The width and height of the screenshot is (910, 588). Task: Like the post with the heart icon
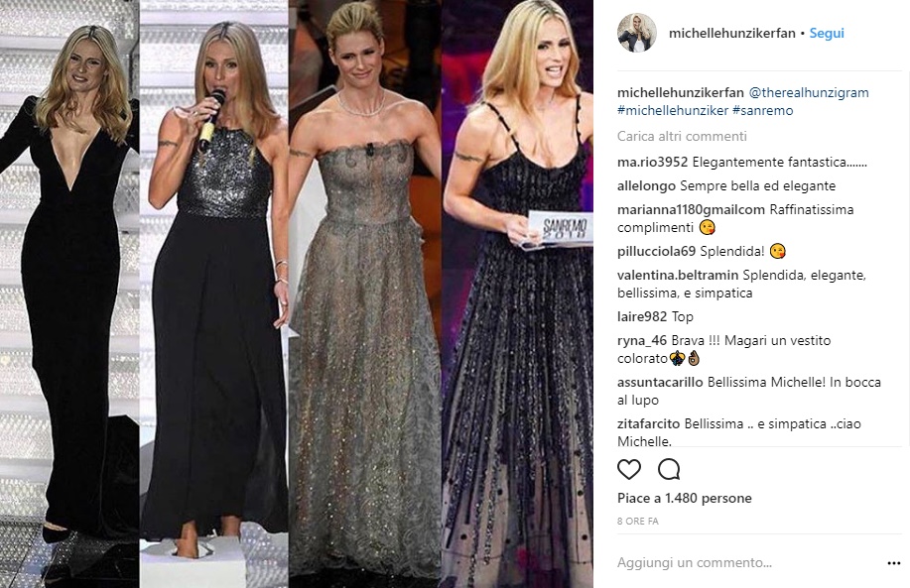point(628,469)
